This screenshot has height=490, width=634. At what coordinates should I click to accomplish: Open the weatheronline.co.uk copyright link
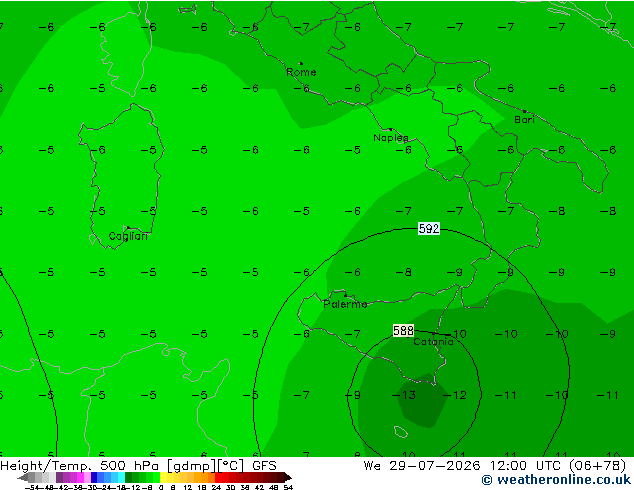(556, 480)
